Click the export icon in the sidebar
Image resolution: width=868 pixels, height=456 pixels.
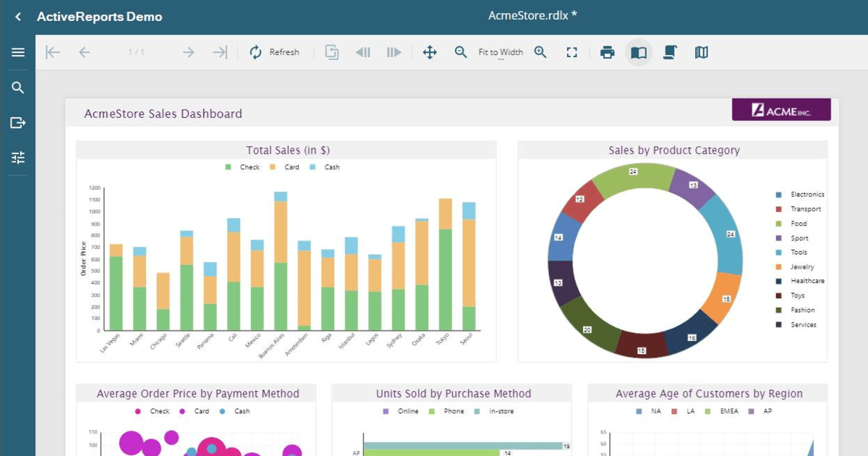(17, 122)
